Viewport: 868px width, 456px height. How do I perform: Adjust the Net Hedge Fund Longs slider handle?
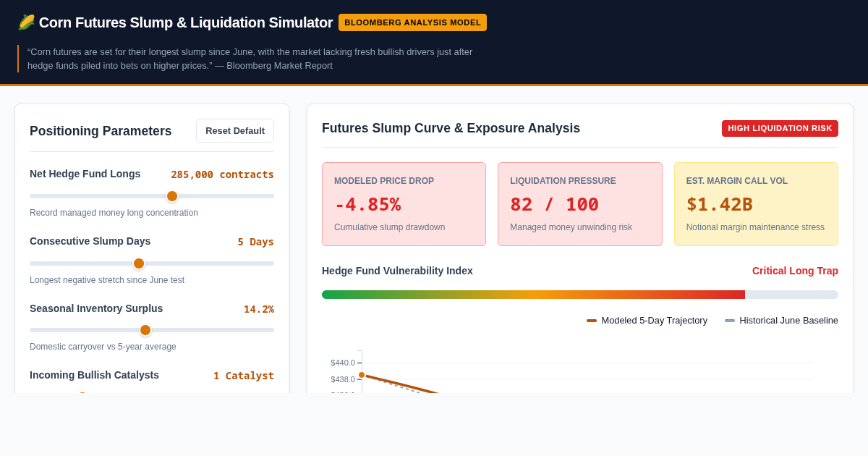tap(172, 196)
